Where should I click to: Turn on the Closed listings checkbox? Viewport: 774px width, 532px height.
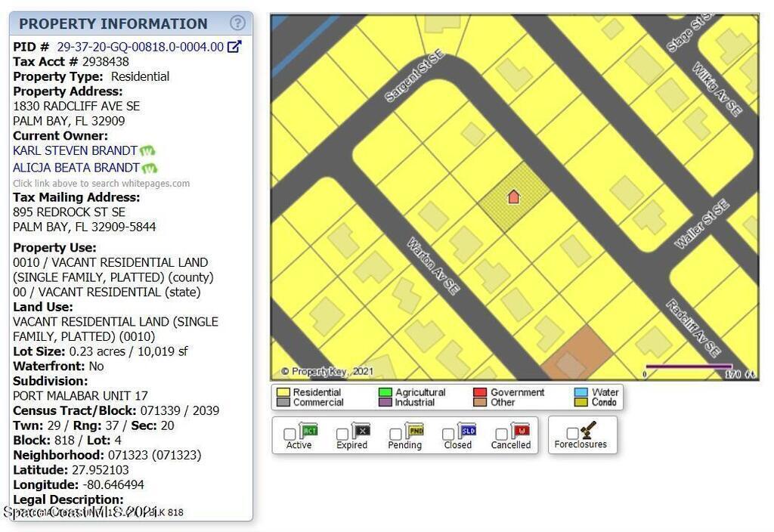(448, 434)
